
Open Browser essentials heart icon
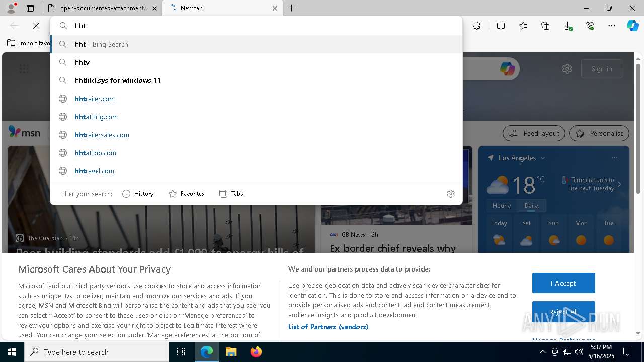click(x=590, y=26)
